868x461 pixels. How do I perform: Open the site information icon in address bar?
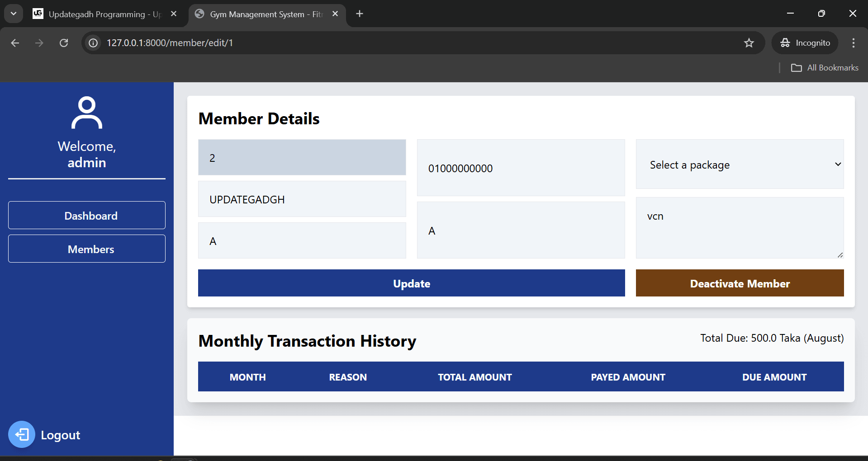click(x=92, y=42)
